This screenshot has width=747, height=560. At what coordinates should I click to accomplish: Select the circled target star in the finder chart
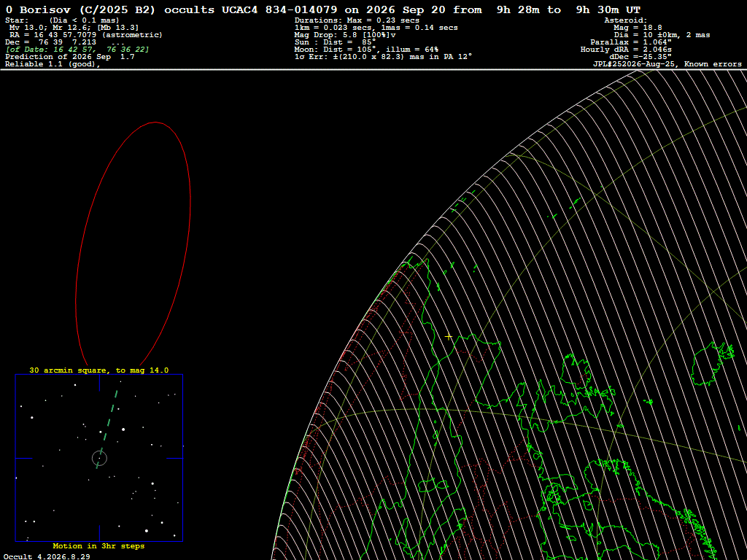(x=99, y=458)
